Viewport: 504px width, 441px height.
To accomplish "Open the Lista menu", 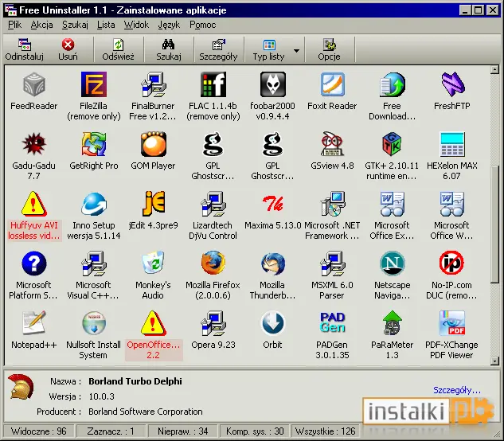I will tap(106, 25).
